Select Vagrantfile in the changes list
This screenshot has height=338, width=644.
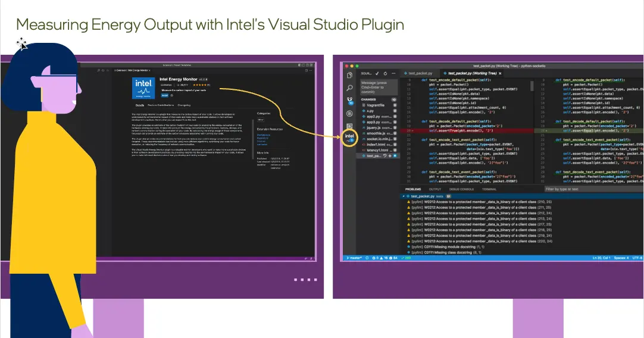[379, 105]
